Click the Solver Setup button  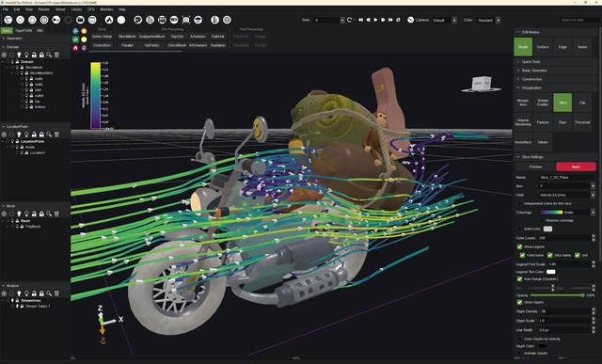102,37
